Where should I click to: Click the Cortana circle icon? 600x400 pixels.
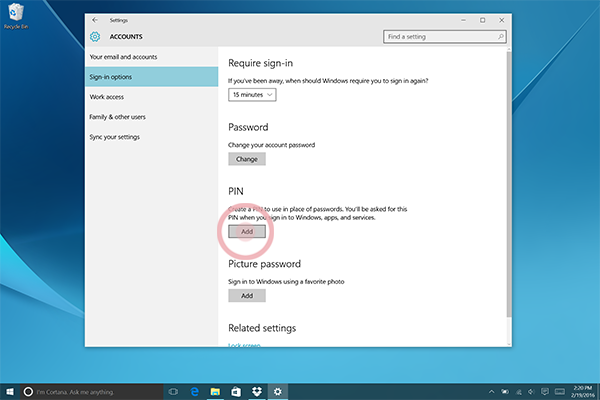[x=28, y=392]
